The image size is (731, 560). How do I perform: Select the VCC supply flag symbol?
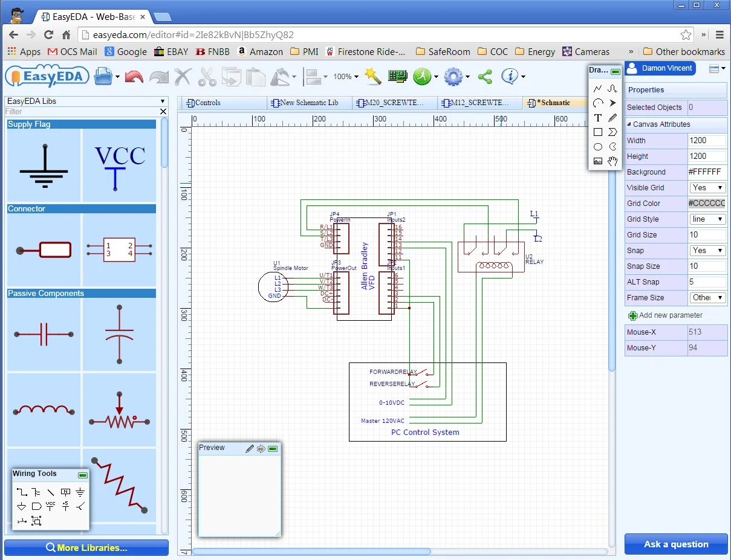(120, 165)
